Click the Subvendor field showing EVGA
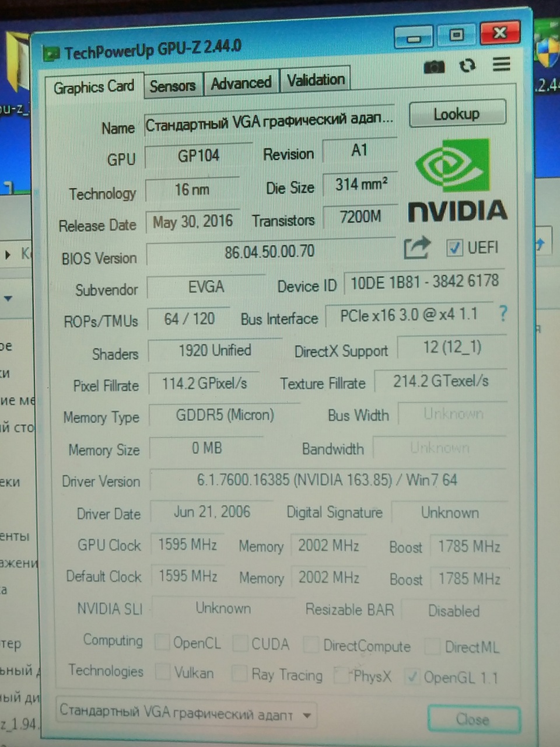 pos(206,287)
